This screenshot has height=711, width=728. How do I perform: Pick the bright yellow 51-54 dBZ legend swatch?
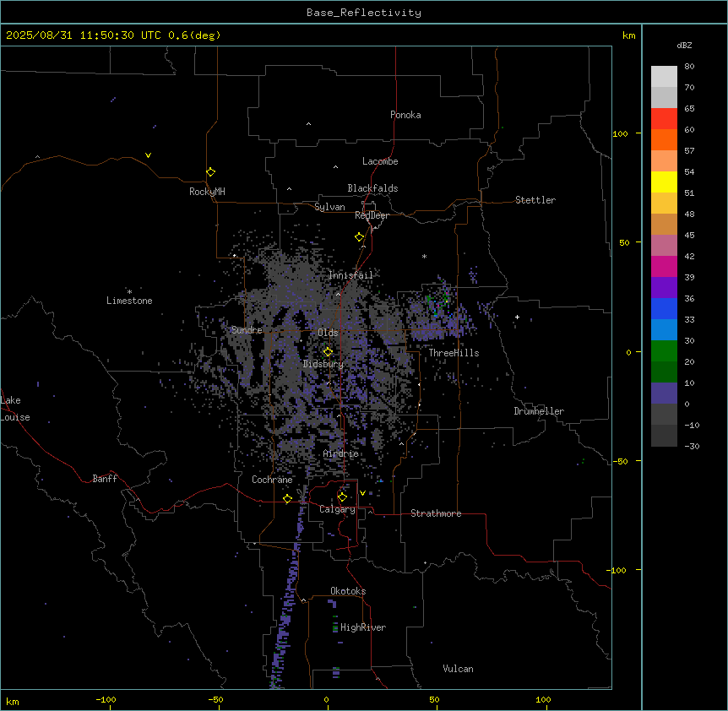tap(664, 182)
